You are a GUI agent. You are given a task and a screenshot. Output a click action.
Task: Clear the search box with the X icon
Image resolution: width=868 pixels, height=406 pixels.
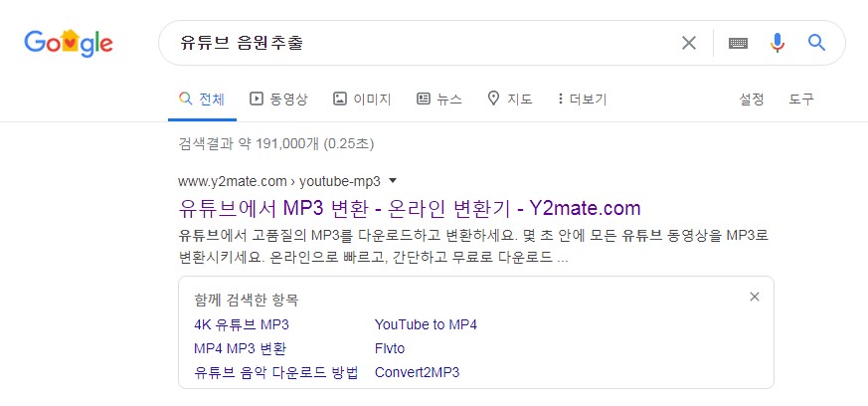[x=689, y=43]
